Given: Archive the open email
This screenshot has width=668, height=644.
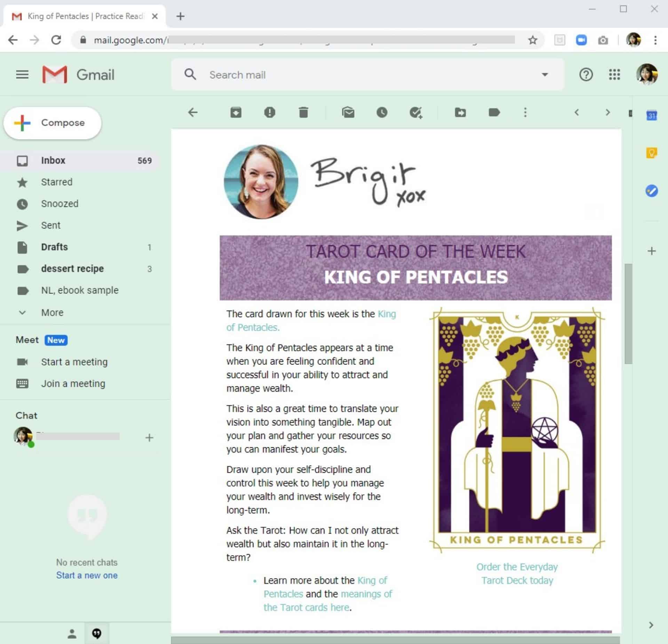Looking at the screenshot, I should pyautogui.click(x=236, y=112).
